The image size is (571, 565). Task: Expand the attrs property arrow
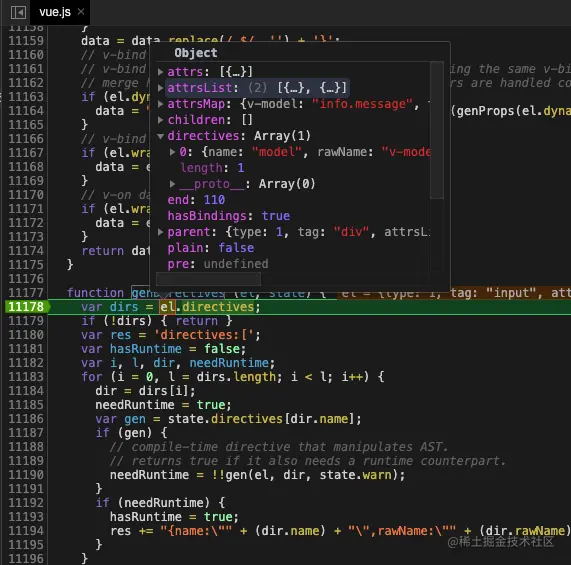tap(160, 72)
